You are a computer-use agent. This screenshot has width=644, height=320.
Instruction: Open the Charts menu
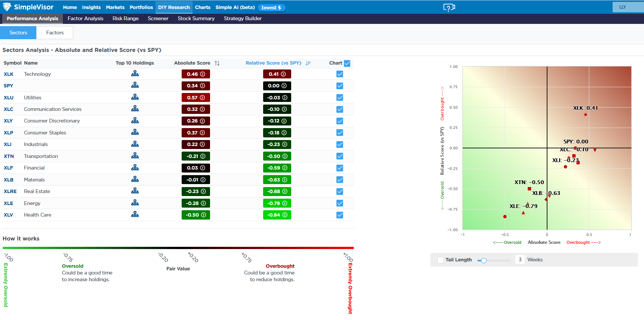(203, 7)
